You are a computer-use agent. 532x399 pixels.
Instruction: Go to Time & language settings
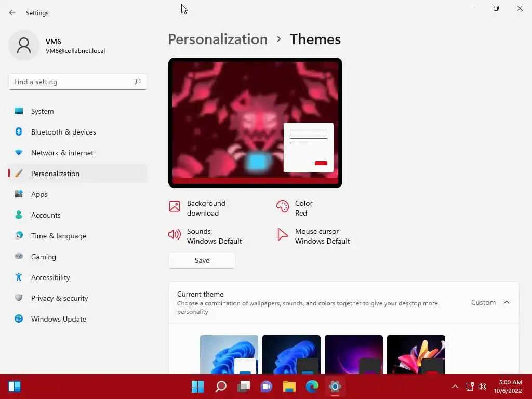pyautogui.click(x=78, y=236)
